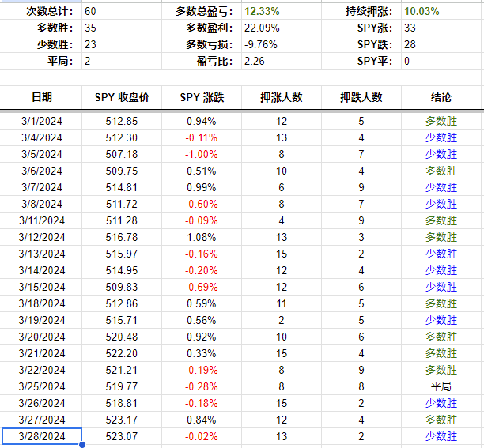Viewport: 484px width, 448px height.
Task: Select the selected date cell 3/28/2024
Action: [x=42, y=436]
